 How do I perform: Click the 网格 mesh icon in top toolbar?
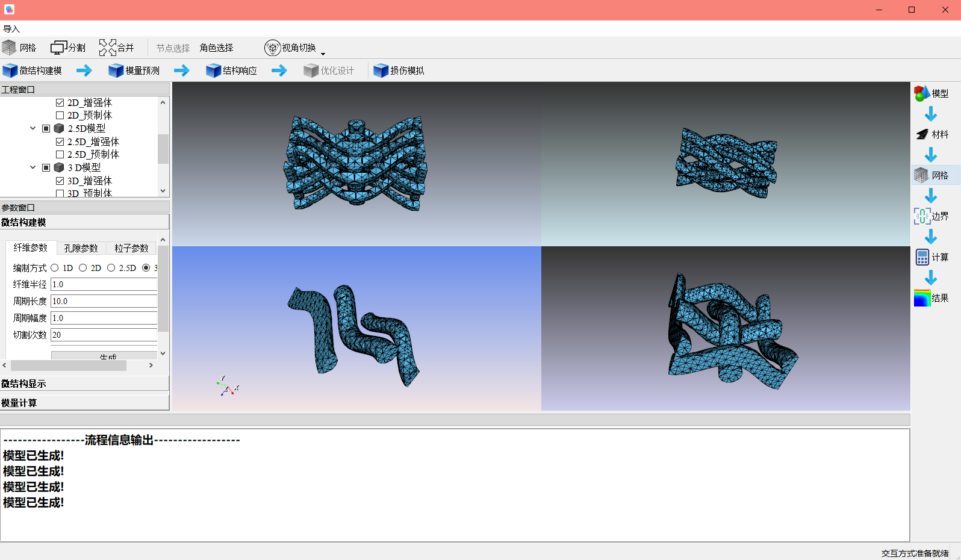(x=9, y=48)
